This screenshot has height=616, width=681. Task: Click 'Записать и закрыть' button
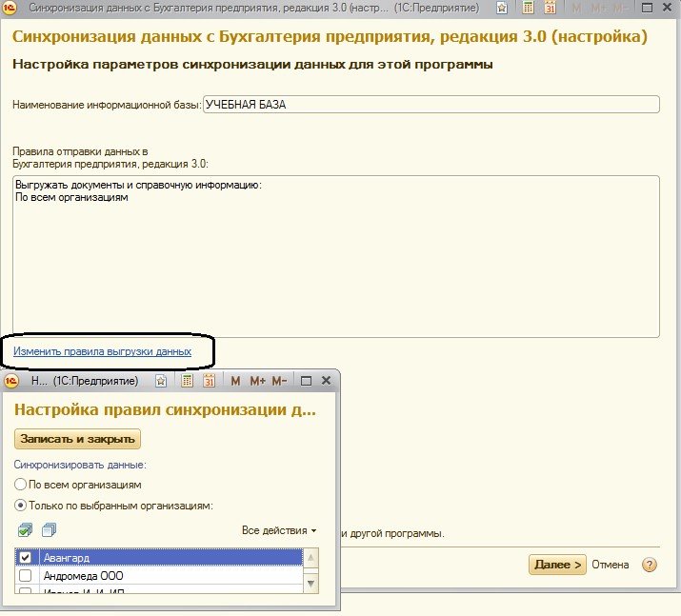(x=78, y=439)
